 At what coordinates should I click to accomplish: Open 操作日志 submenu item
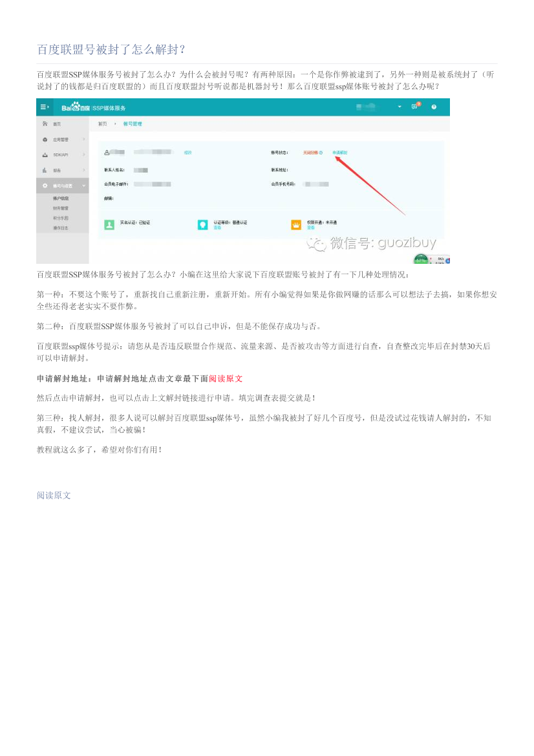(61, 228)
